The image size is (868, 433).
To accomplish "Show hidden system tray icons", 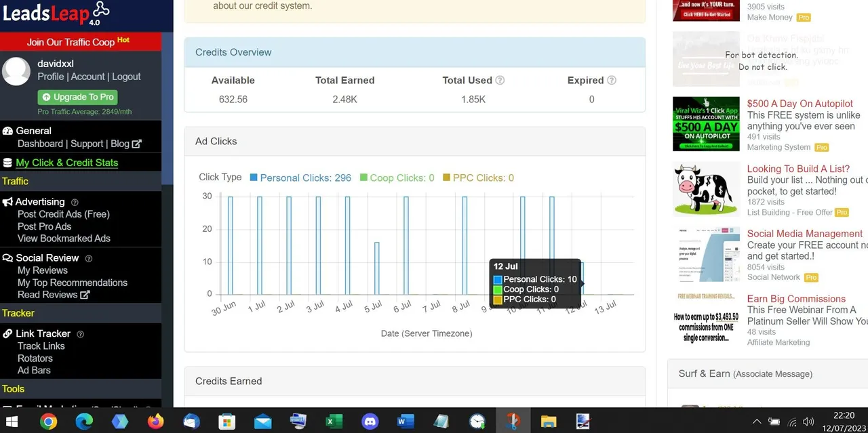I will [x=757, y=421].
